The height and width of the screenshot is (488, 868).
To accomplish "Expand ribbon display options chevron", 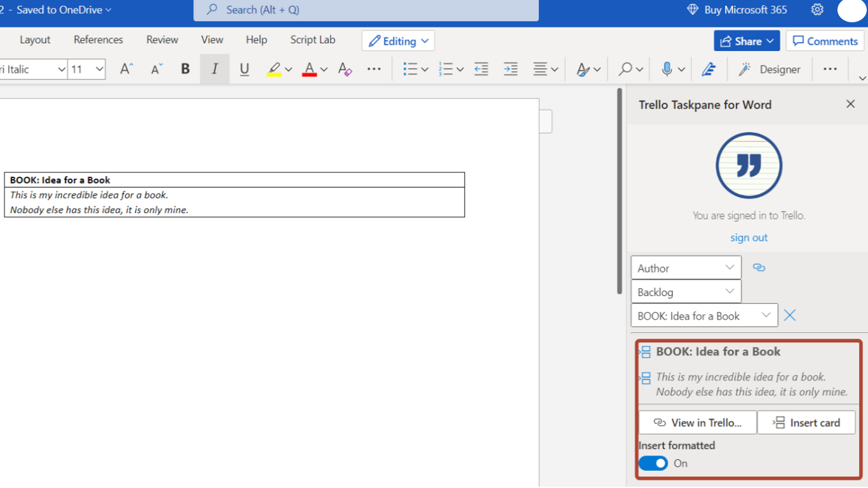I will point(862,78).
